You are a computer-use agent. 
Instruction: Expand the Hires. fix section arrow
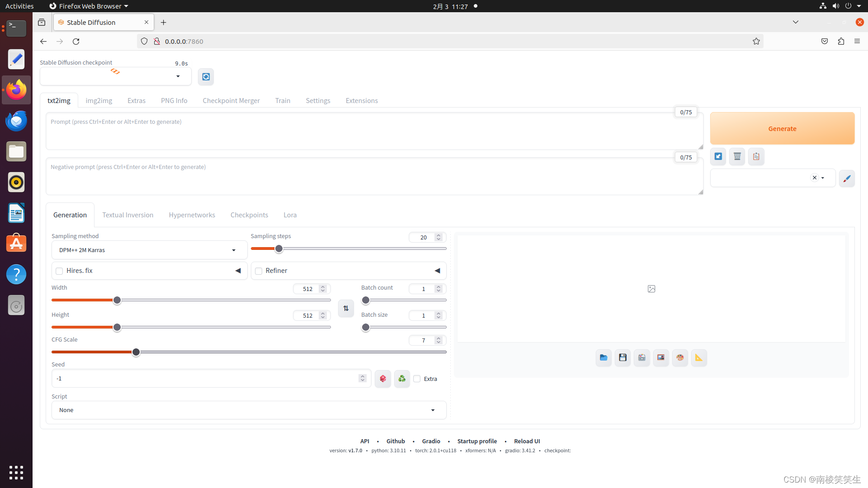238,271
